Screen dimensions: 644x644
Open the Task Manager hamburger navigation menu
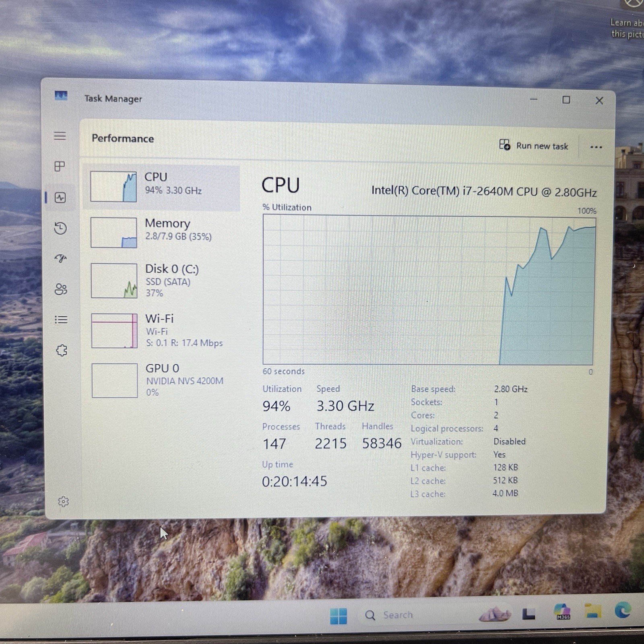pyautogui.click(x=60, y=136)
